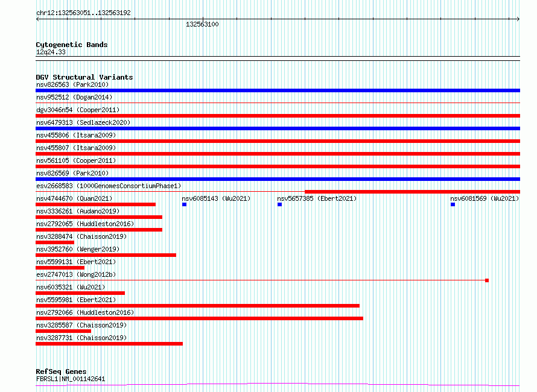The height and width of the screenshot is (392, 537).
Task: Open the nsv826563 (Park2010) variant bar
Action: (x=278, y=90)
